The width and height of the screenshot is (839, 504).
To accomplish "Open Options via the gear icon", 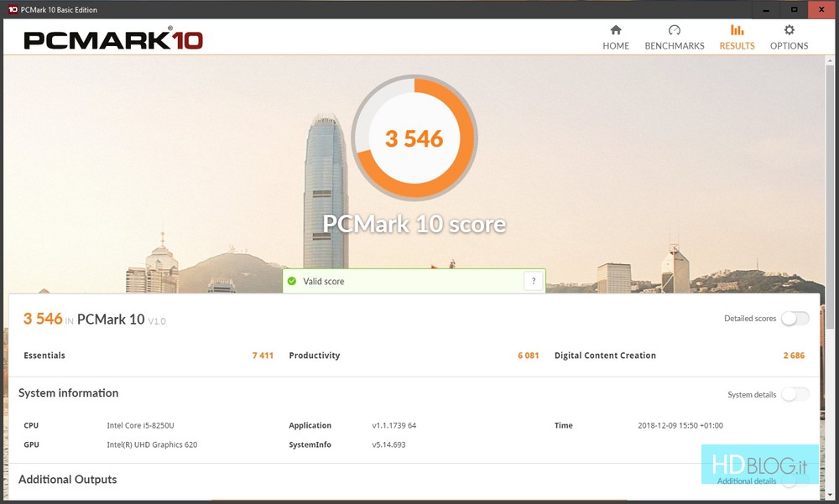I will (789, 29).
